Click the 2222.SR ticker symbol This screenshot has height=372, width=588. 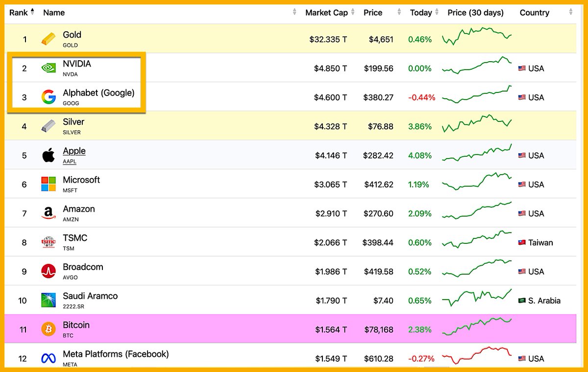click(73, 306)
